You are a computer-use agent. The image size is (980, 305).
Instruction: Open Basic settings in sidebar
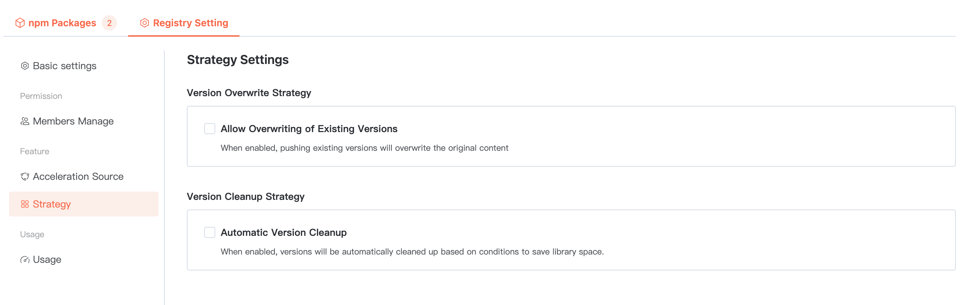(x=65, y=66)
